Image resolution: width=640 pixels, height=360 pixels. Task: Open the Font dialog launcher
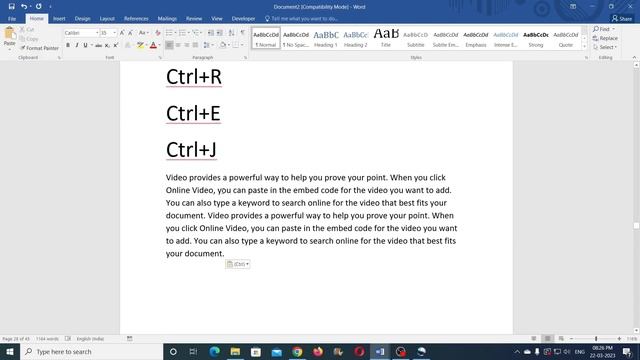coord(160,58)
